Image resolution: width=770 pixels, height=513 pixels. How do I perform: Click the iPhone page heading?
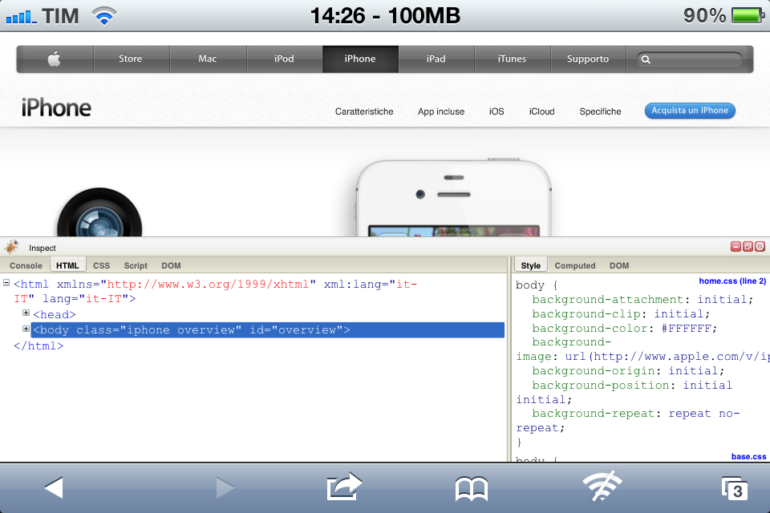56,108
